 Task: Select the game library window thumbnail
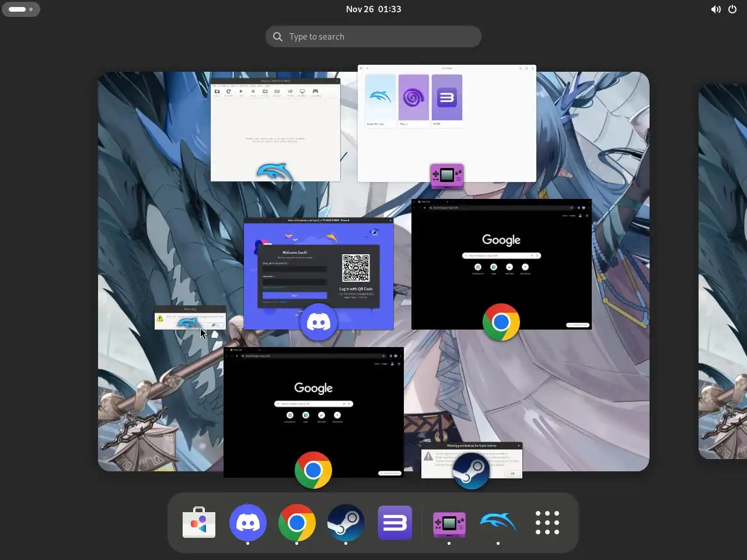coord(447,124)
